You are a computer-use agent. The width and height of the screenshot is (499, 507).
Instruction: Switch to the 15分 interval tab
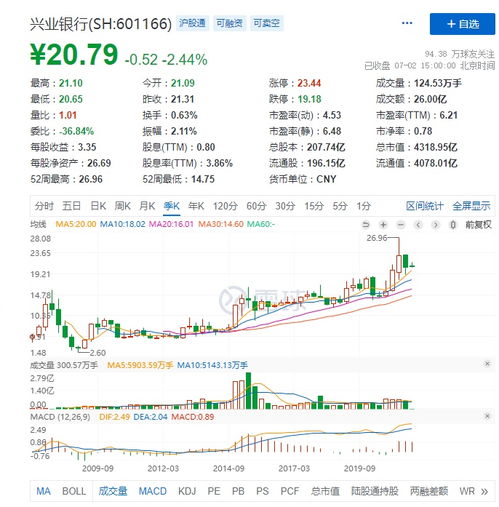(x=314, y=206)
